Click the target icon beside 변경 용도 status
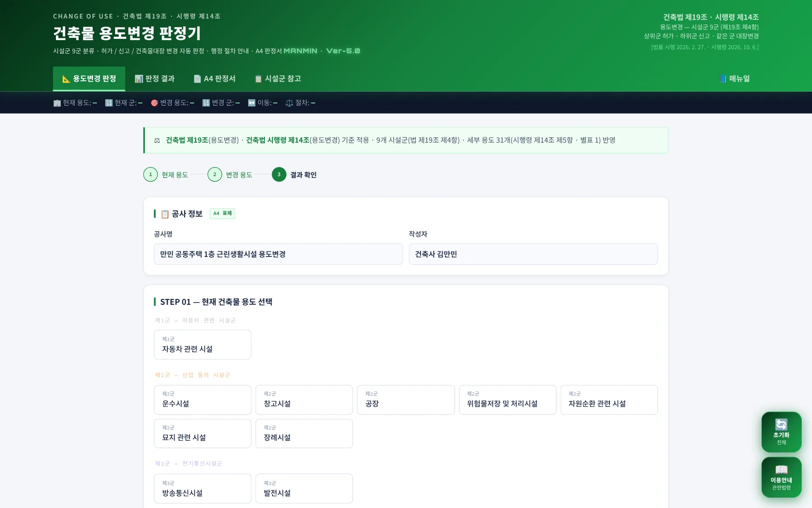 click(x=154, y=103)
